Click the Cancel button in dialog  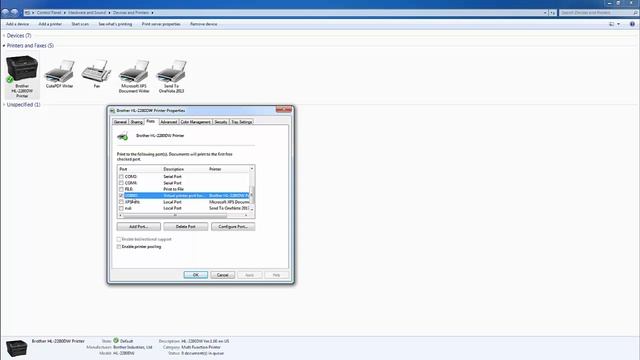(222, 275)
